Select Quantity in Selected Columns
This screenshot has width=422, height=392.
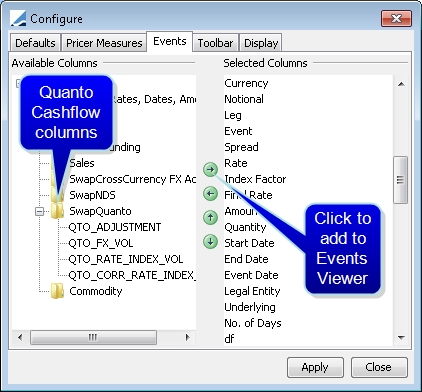click(245, 227)
